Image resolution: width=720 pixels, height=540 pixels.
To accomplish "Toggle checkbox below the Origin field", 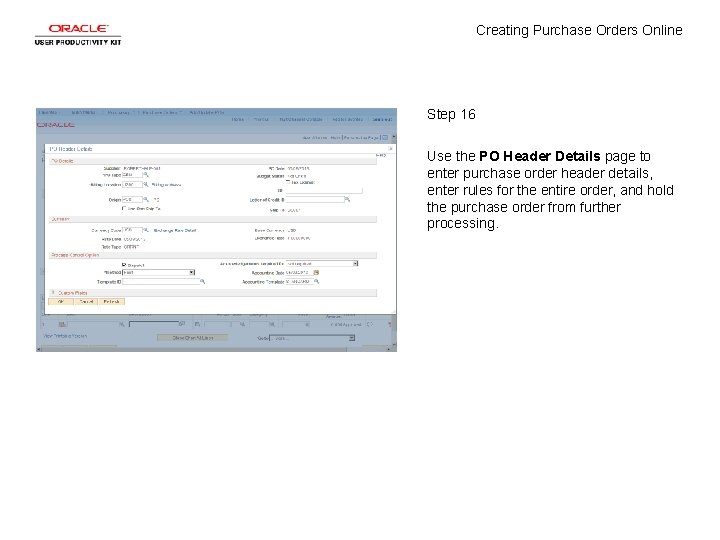I will coord(124,208).
